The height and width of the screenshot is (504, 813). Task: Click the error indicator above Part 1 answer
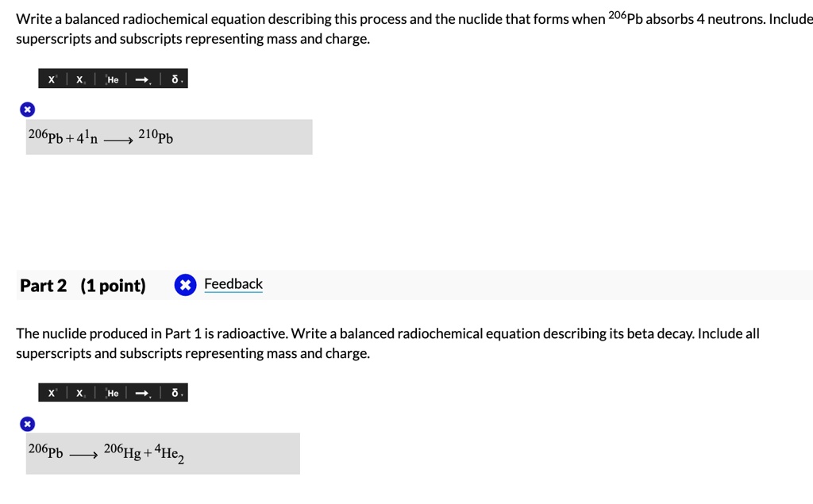point(27,109)
